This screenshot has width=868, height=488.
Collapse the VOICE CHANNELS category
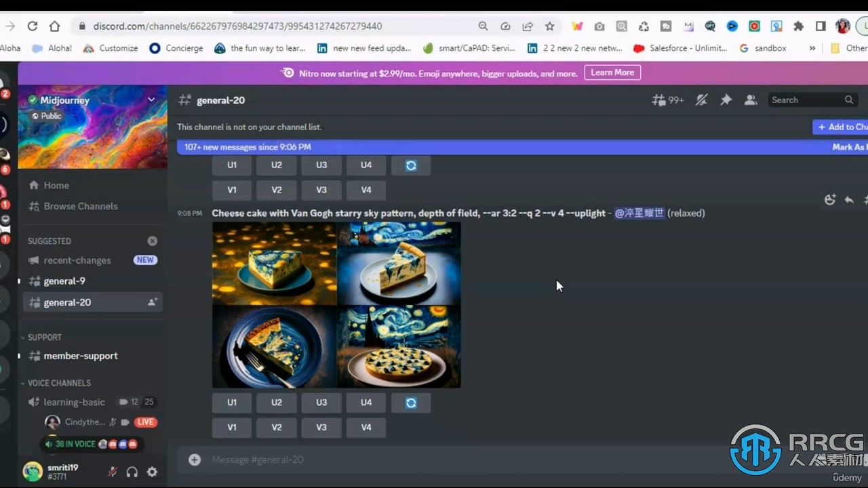point(58,383)
